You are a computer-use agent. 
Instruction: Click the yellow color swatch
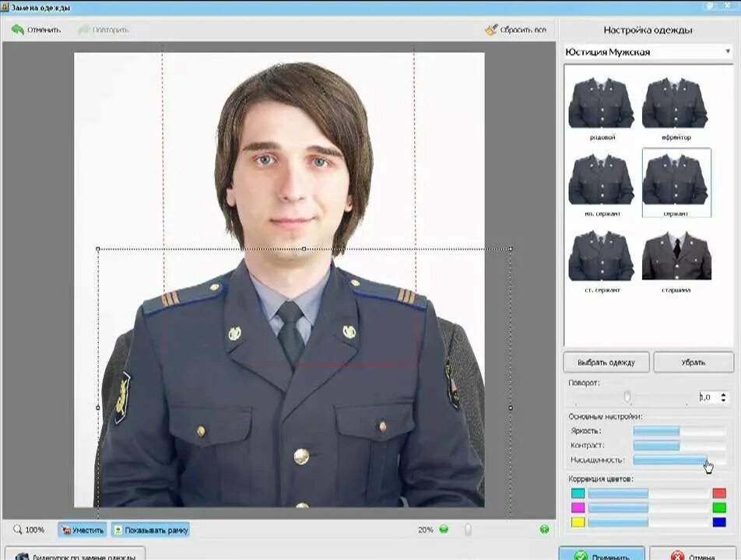coord(578,522)
